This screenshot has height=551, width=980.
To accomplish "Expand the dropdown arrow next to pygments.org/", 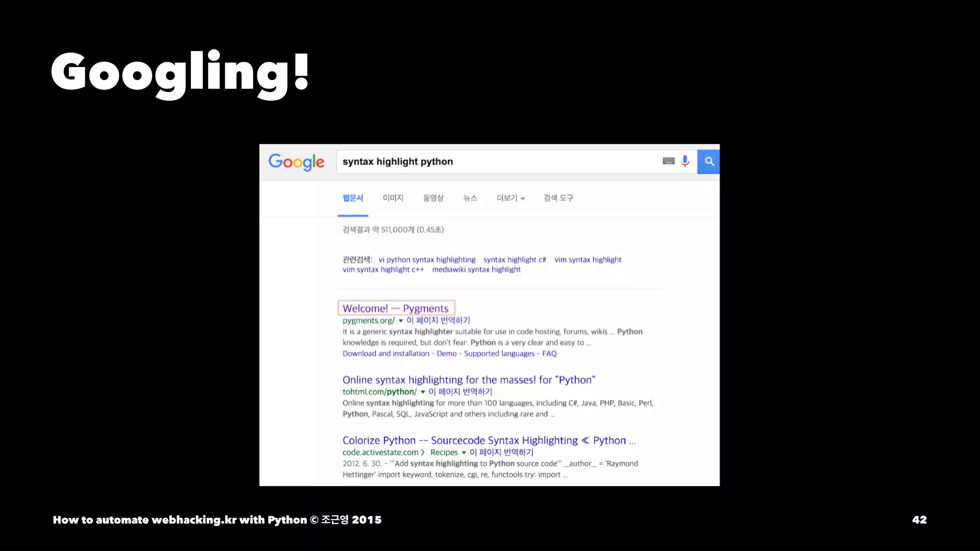I will pyautogui.click(x=401, y=321).
